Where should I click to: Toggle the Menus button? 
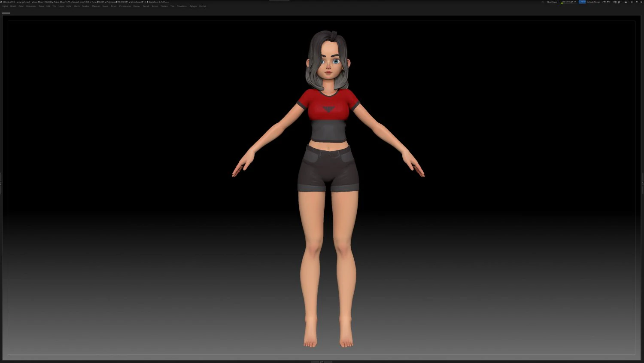click(582, 2)
